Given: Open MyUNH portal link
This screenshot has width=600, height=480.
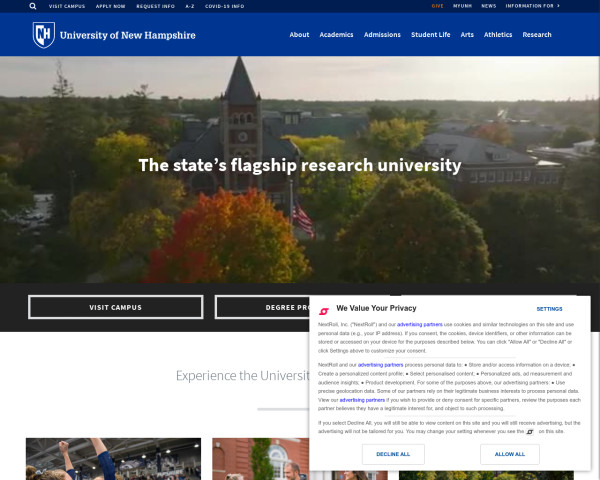Looking at the screenshot, I should pos(462,6).
